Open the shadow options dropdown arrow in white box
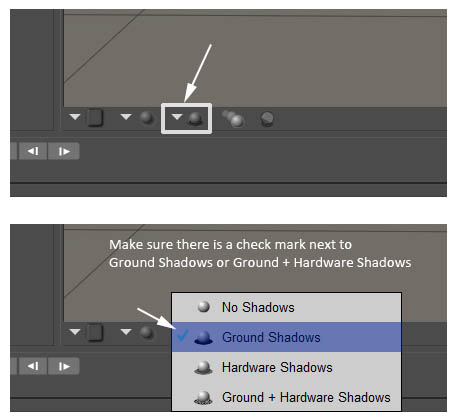454x419 pixels. point(177,117)
